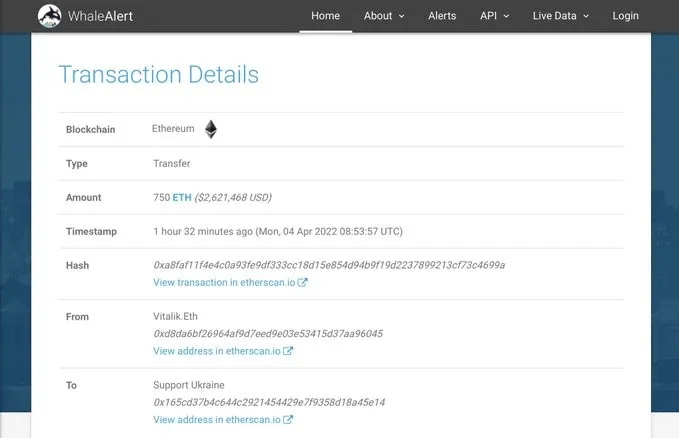Open View address link under Vitalik.Eth

(217, 351)
